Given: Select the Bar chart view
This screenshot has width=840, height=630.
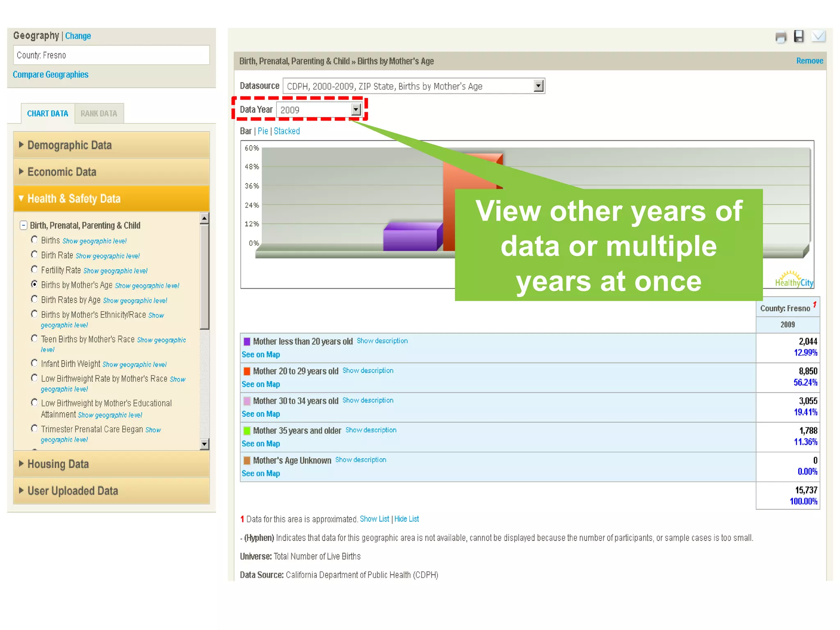Looking at the screenshot, I should (246, 131).
